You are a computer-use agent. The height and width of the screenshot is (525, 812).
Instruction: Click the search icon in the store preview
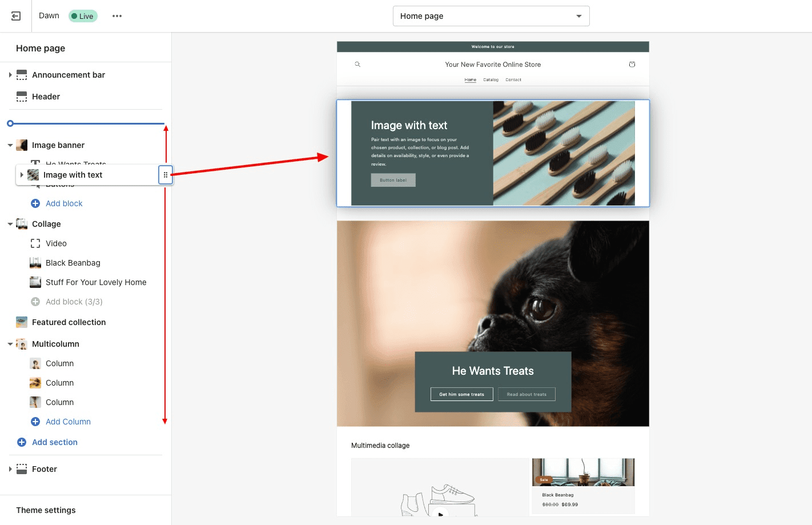pyautogui.click(x=357, y=64)
